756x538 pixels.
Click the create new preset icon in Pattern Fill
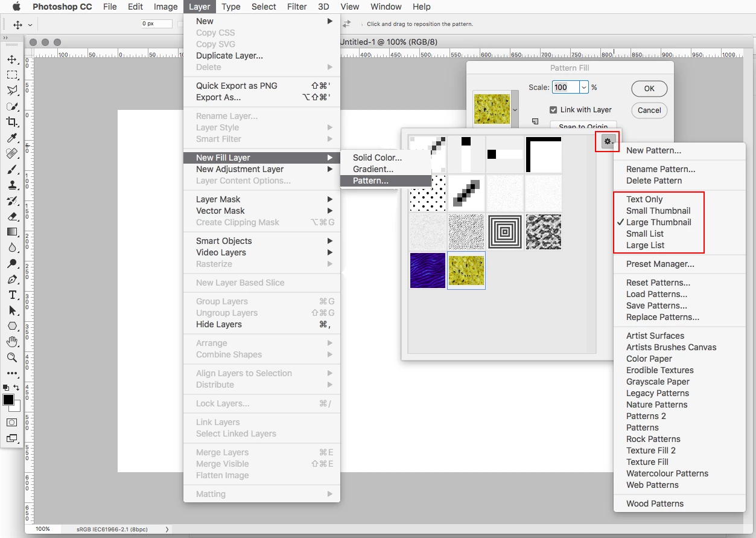[x=535, y=121]
